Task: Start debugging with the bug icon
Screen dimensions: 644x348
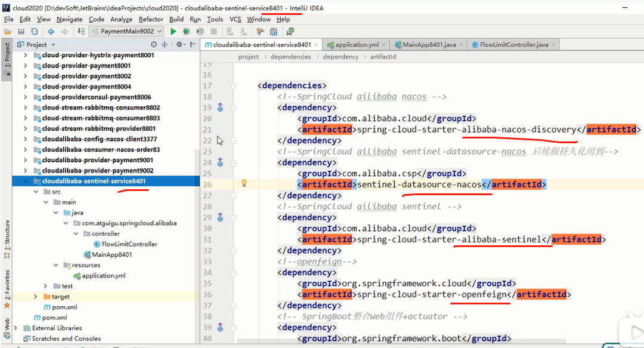Action: [x=187, y=31]
